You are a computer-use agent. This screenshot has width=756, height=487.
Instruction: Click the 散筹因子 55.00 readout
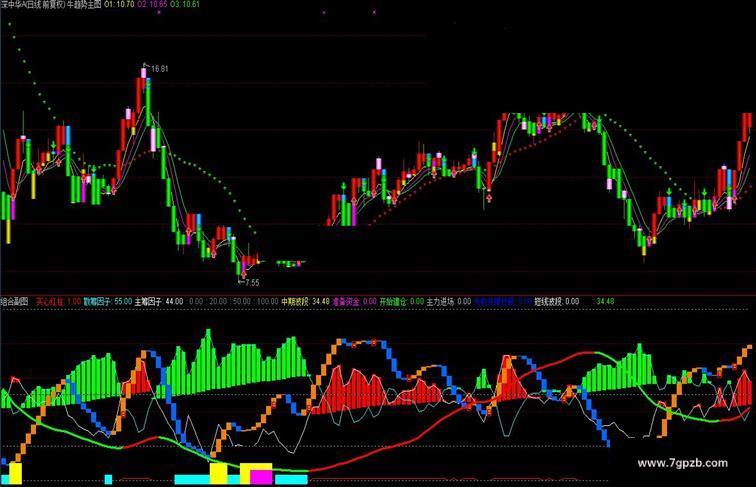(x=108, y=301)
